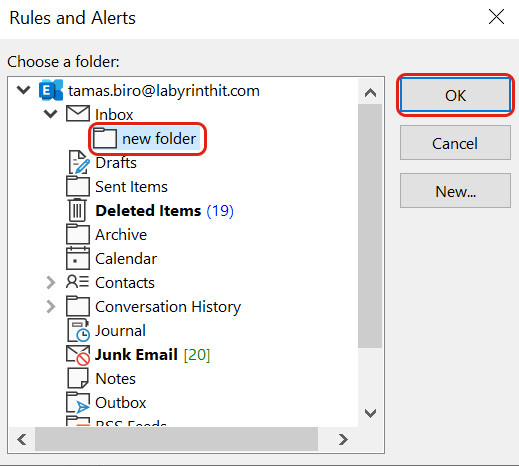This screenshot has width=519, height=466.
Task: Confirm with the OK button
Action: point(455,95)
